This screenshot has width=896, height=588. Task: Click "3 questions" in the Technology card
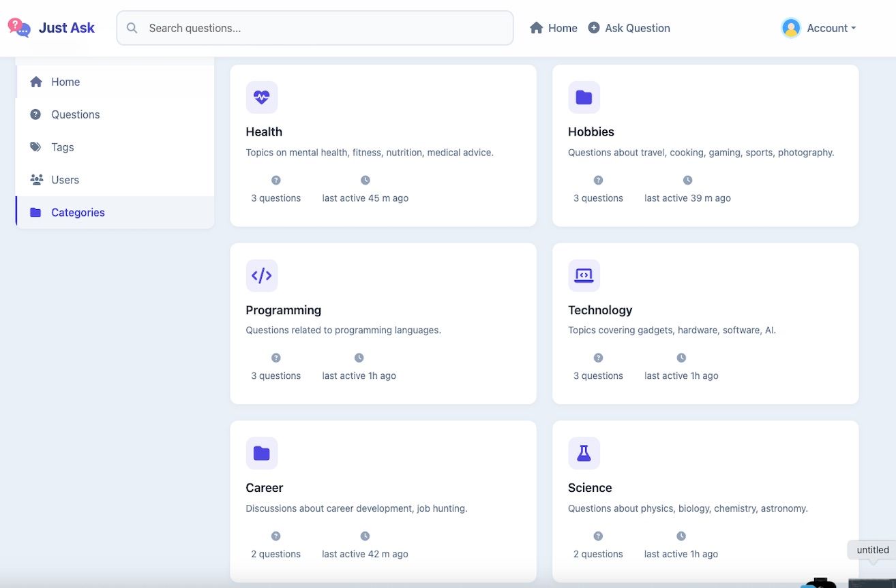pyautogui.click(x=598, y=376)
